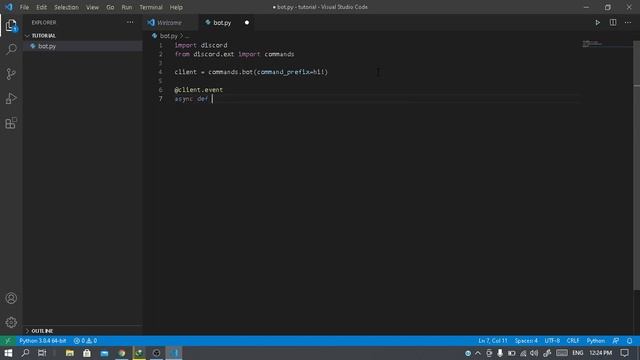This screenshot has height=360, width=640.
Task: Select bot.py in the Explorer tree
Action: (82, 46)
